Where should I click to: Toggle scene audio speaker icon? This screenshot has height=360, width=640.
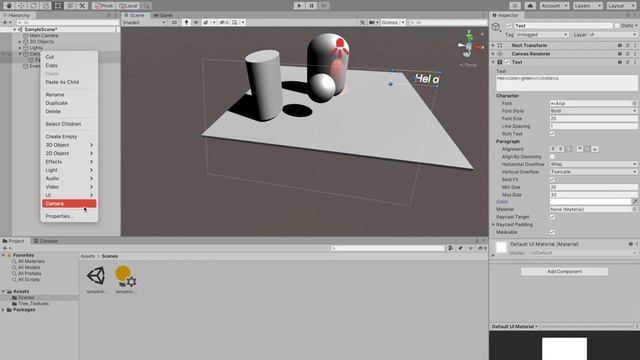(x=196, y=22)
